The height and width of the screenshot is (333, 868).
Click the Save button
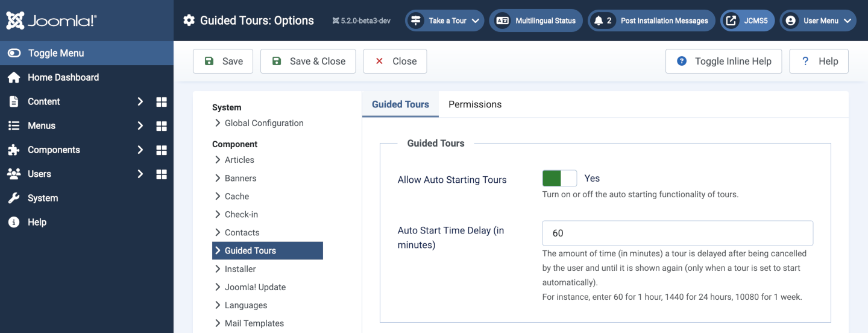223,61
